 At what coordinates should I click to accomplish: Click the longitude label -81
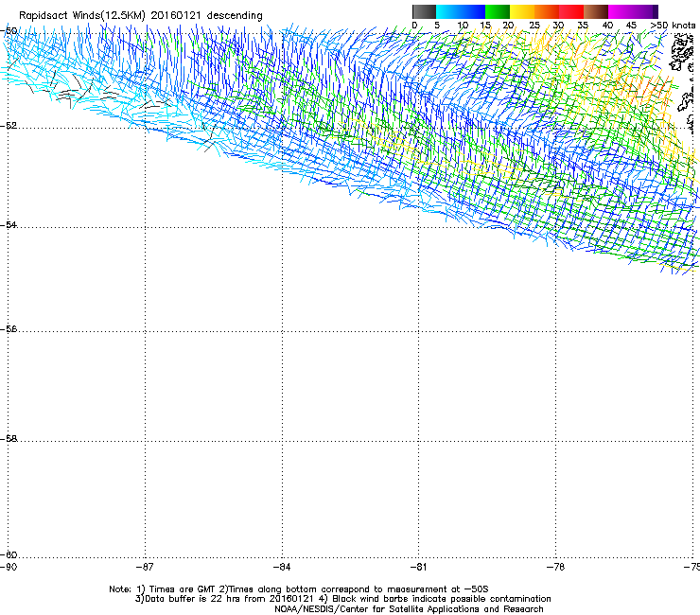(418, 567)
